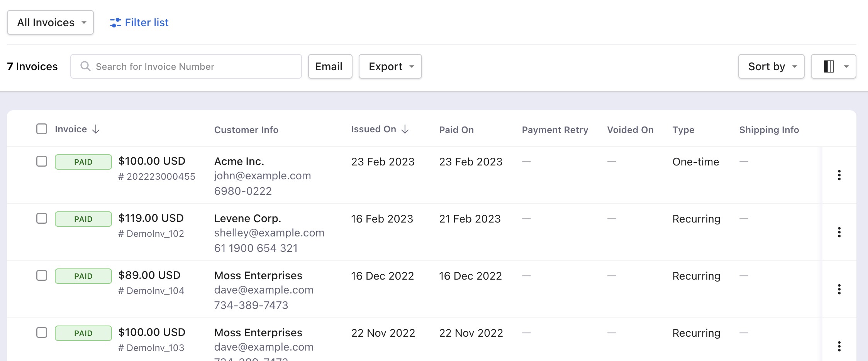
Task: Sort by Invoice column arrow
Action: coord(96,129)
